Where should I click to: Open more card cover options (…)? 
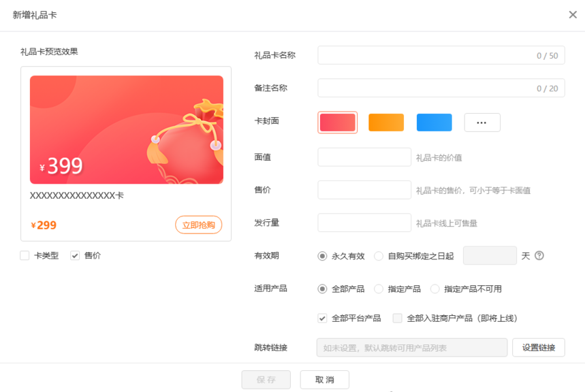pos(482,122)
